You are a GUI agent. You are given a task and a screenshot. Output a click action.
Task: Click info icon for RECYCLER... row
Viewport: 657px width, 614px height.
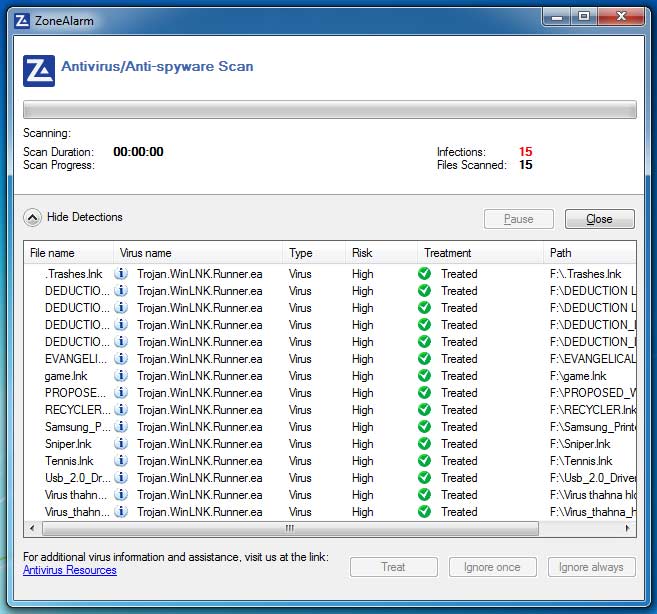click(121, 409)
